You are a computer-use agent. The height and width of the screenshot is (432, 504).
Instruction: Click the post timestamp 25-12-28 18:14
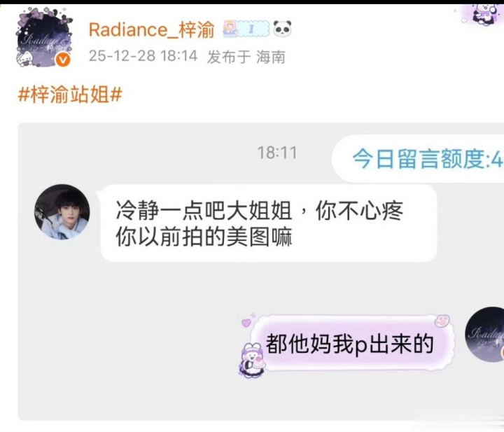coord(143,56)
